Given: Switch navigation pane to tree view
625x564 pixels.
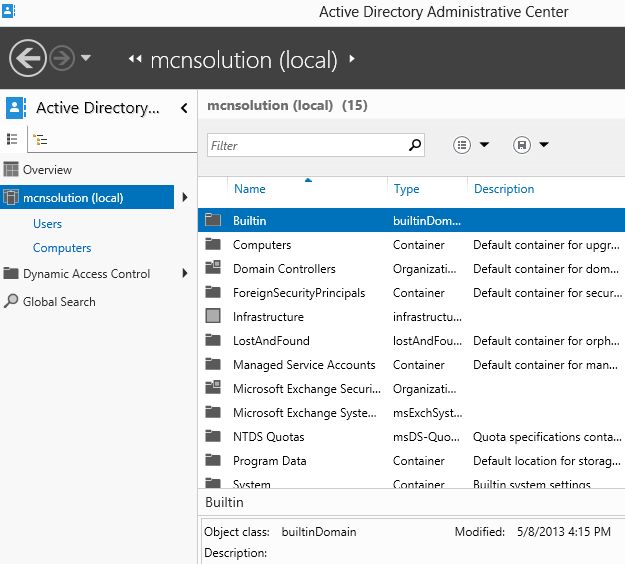Looking at the screenshot, I should pos(40,139).
